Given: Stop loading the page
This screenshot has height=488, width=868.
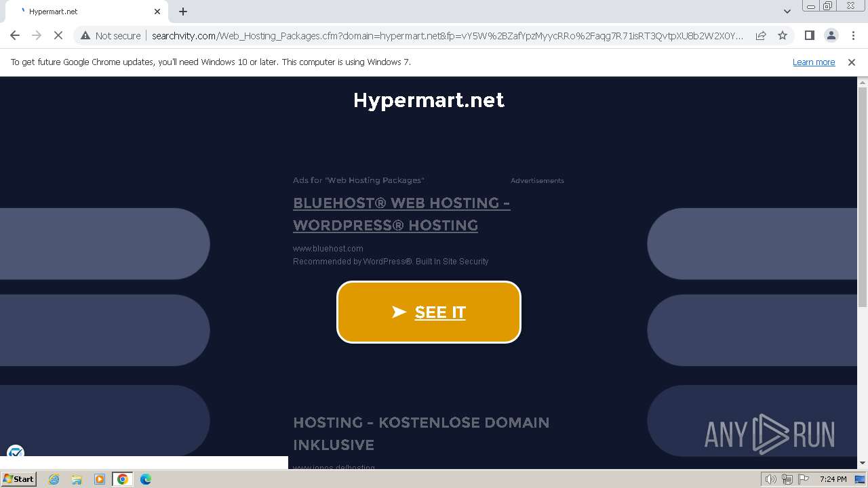Looking at the screenshot, I should pos(58,36).
